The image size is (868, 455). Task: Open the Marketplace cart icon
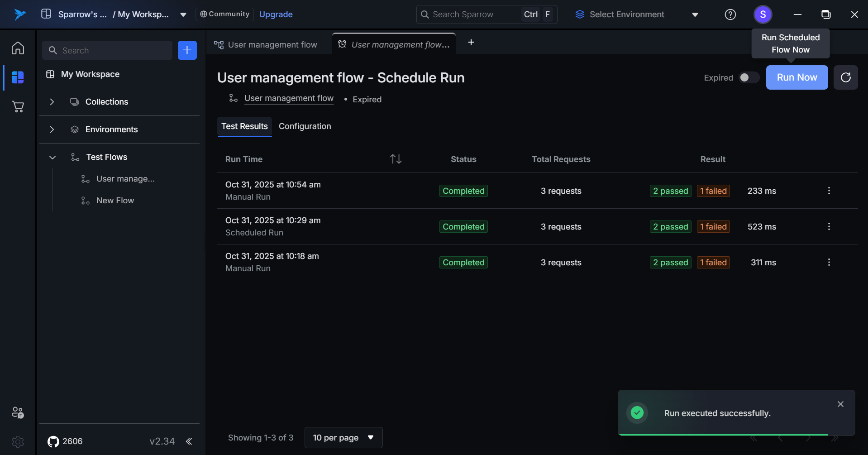tap(18, 107)
